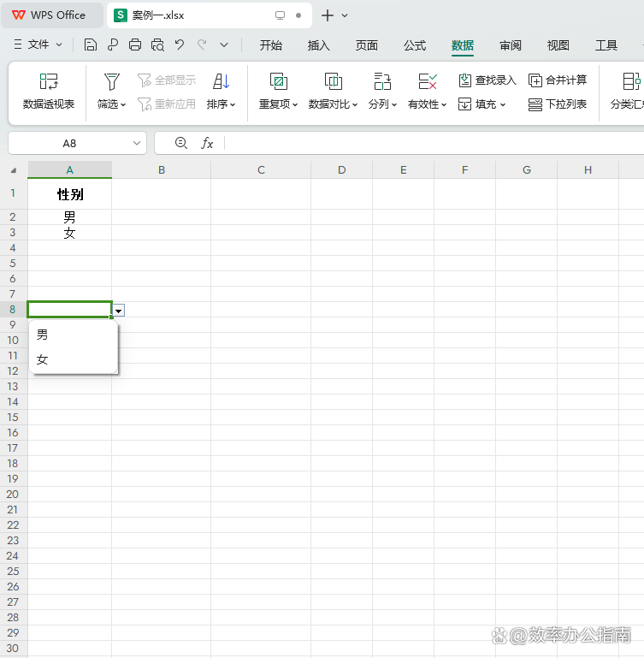Switch to the 案例一.xlsx document tab
The image size is (644, 658).
[x=209, y=15]
